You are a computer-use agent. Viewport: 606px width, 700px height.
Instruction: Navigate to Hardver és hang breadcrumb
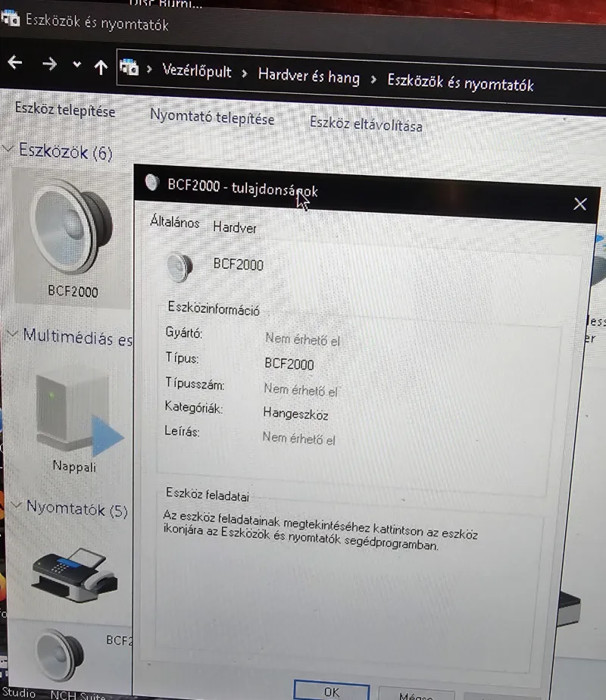tap(308, 76)
